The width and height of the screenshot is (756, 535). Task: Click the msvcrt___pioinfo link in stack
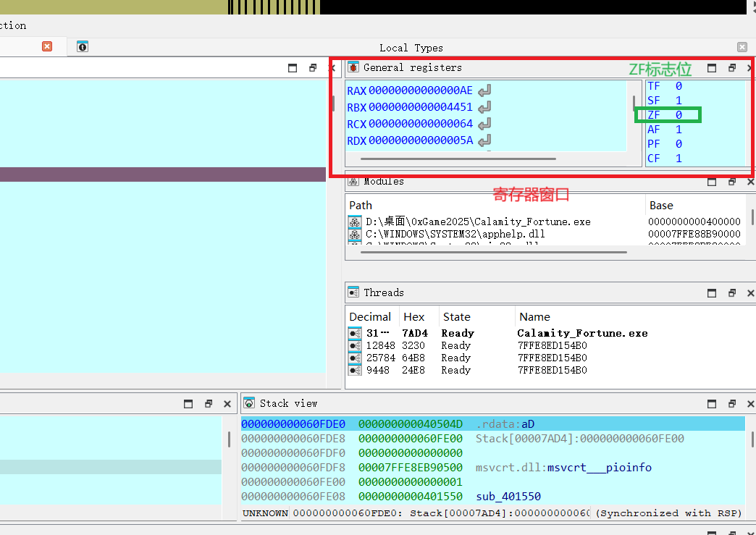click(x=599, y=468)
